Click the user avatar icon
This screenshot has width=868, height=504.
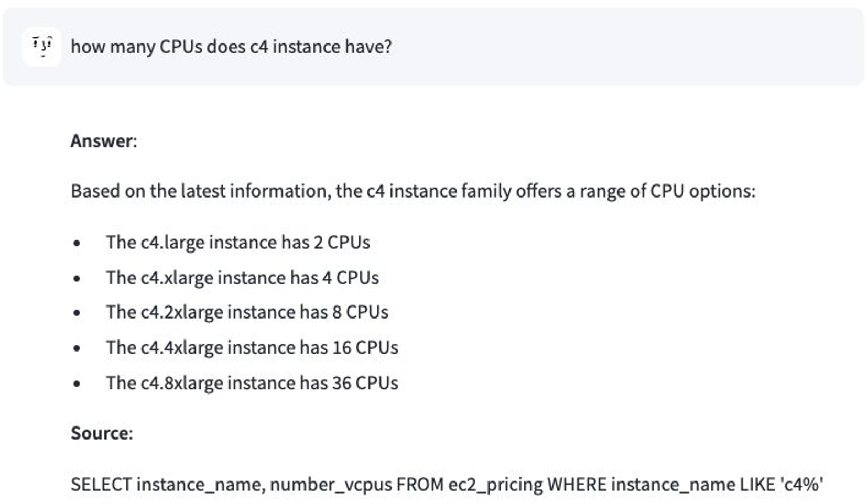point(41,47)
